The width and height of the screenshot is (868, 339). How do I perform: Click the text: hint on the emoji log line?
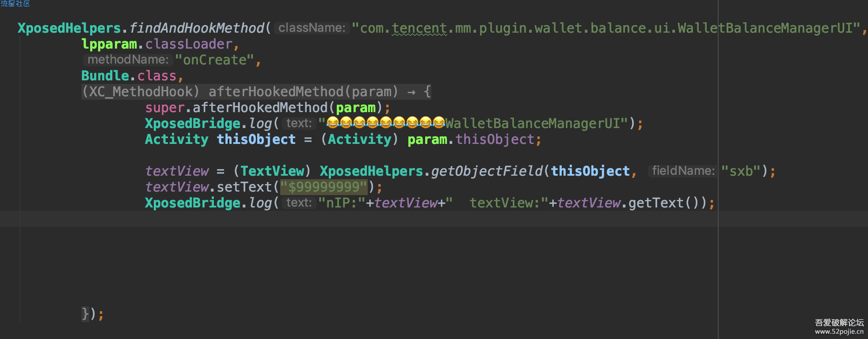299,123
